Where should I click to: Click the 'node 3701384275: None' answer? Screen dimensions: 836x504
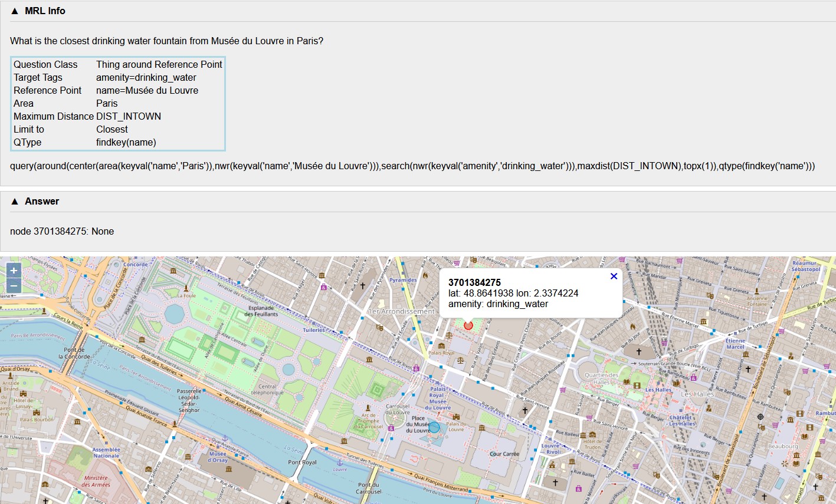(x=62, y=231)
